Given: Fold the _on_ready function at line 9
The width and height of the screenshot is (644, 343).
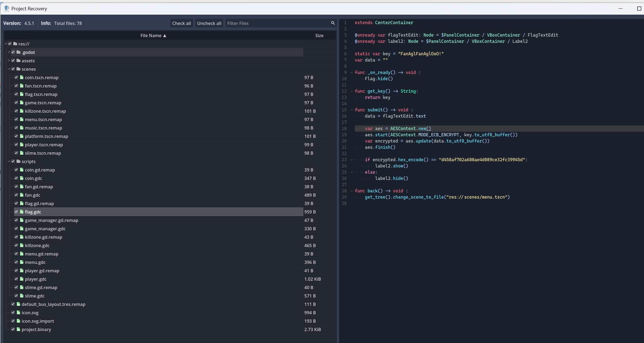Looking at the screenshot, I should [352, 73].
